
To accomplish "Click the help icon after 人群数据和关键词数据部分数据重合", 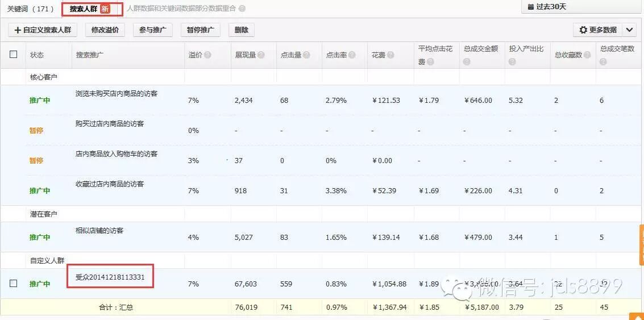I will point(242,9).
